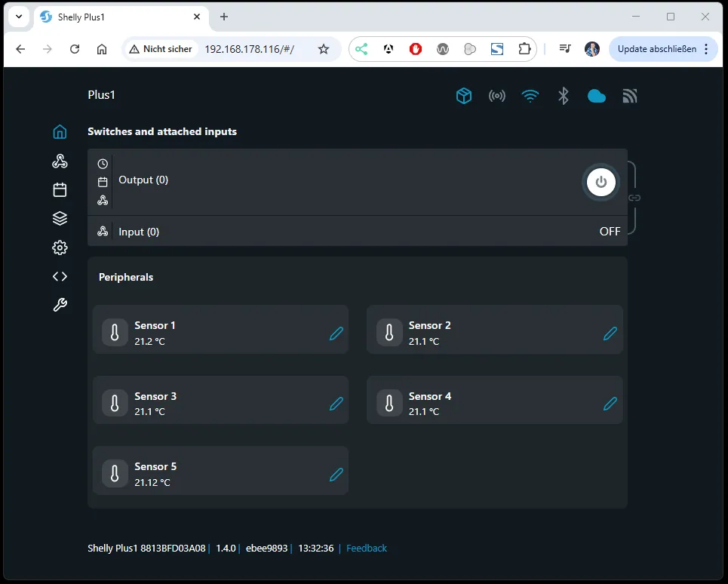Open the Actions page via sidebar icon
The width and height of the screenshot is (728, 584).
click(60, 160)
